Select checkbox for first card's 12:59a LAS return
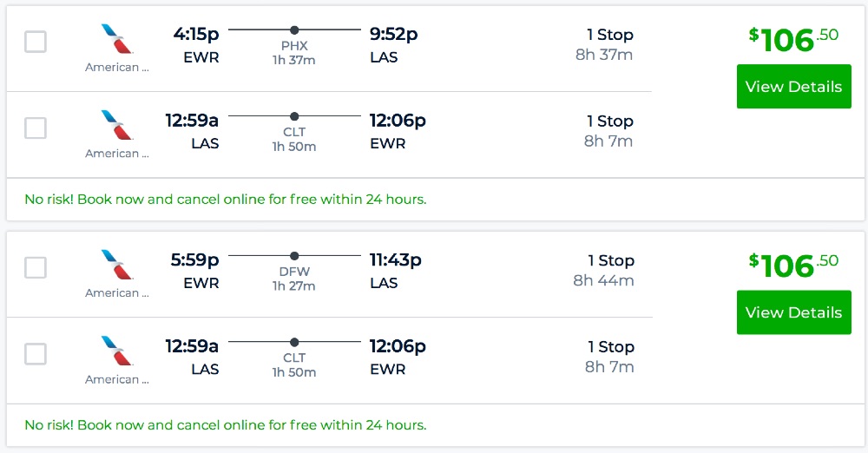868x453 pixels. point(36,128)
